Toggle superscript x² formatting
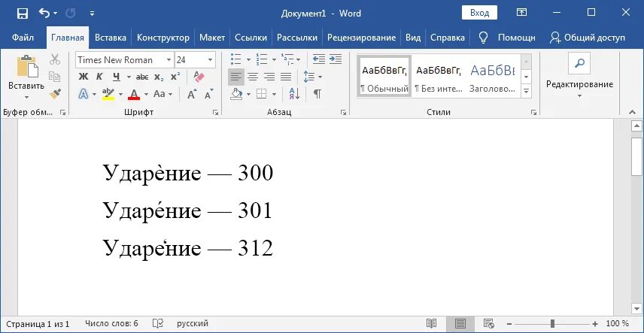The width and height of the screenshot is (644, 333). 175,77
